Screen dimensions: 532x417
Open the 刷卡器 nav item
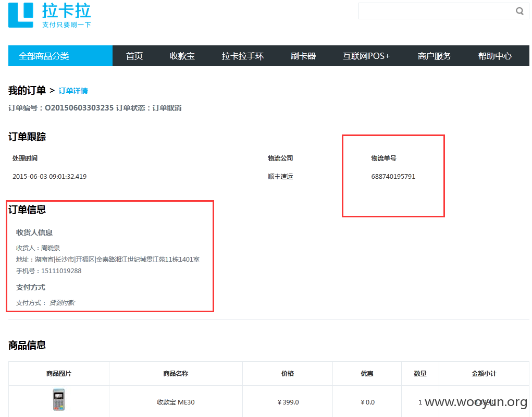303,56
